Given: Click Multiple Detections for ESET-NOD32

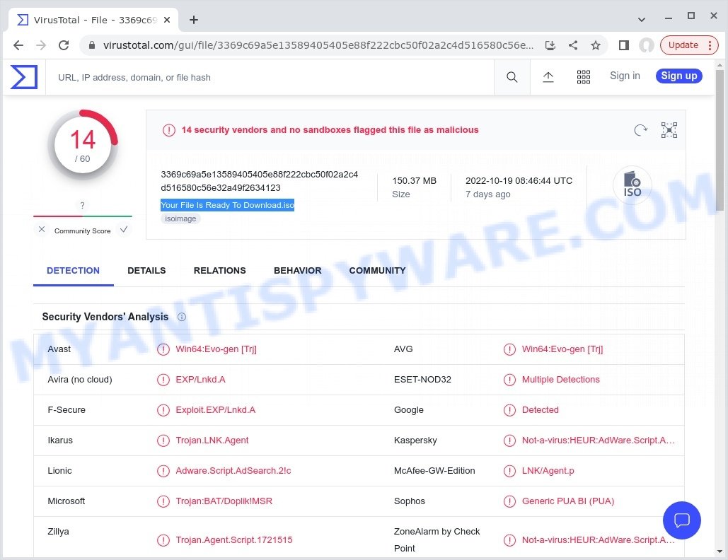Looking at the screenshot, I should [x=560, y=380].
